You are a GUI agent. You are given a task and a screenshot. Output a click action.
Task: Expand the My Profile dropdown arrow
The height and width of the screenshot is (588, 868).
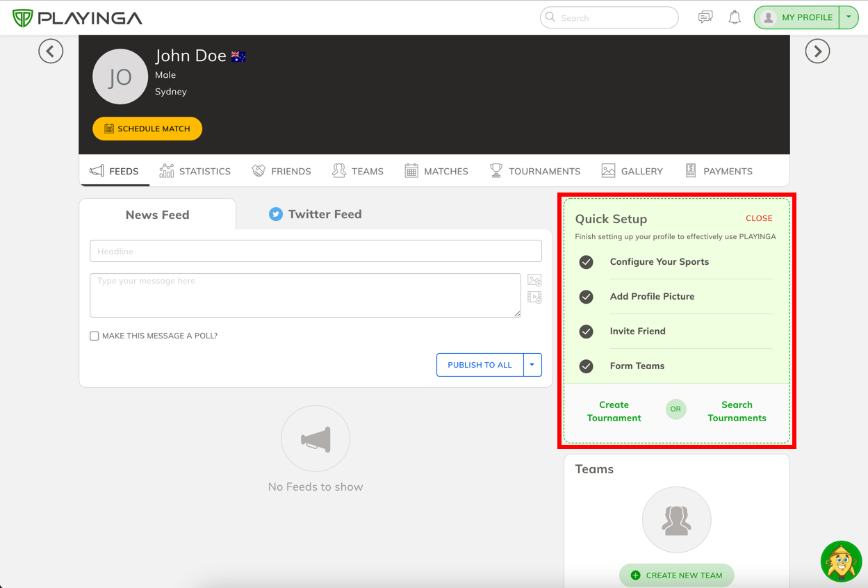[849, 17]
